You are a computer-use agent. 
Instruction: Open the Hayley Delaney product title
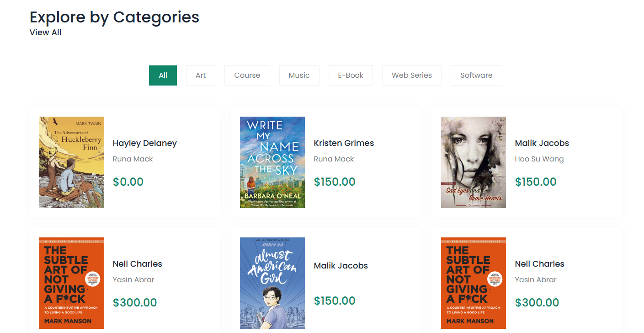tap(144, 143)
